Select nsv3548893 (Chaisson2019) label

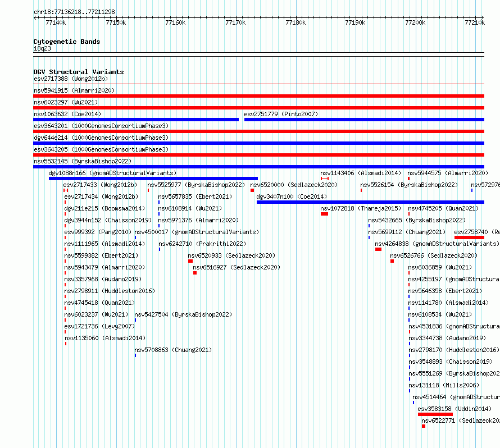point(451,362)
